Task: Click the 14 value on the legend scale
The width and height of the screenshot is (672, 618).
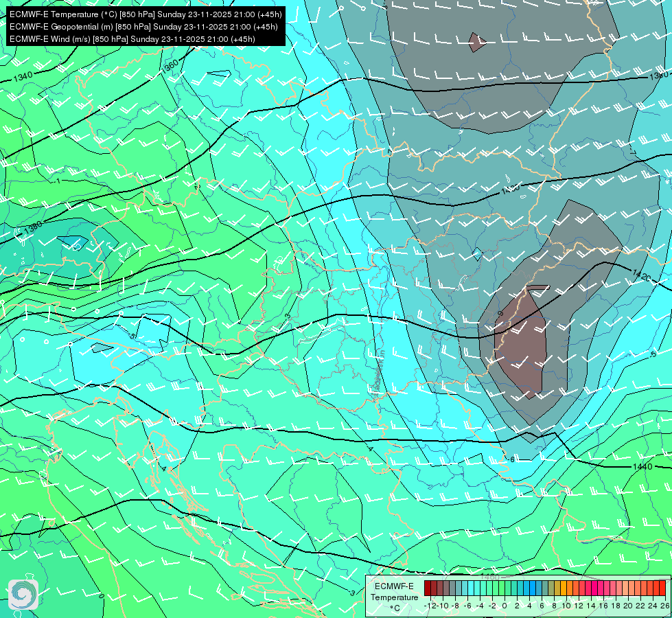Action: click(591, 606)
